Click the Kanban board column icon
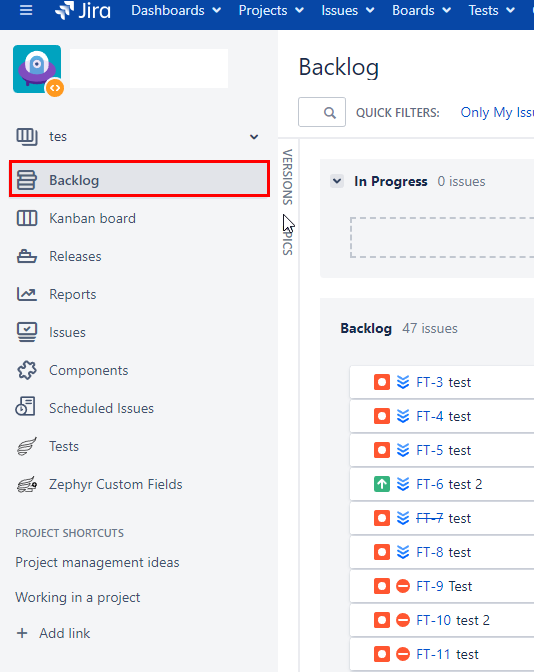The image size is (534, 672). (27, 218)
